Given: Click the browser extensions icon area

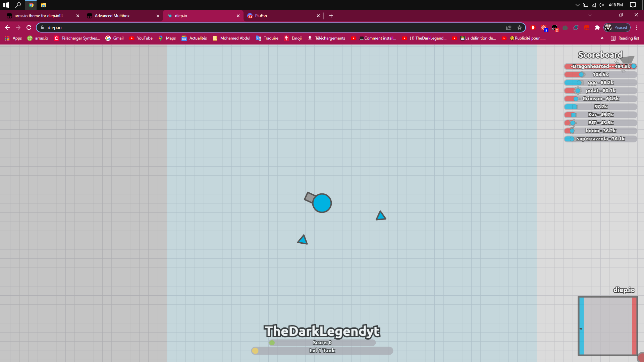Looking at the screenshot, I should click(596, 27).
